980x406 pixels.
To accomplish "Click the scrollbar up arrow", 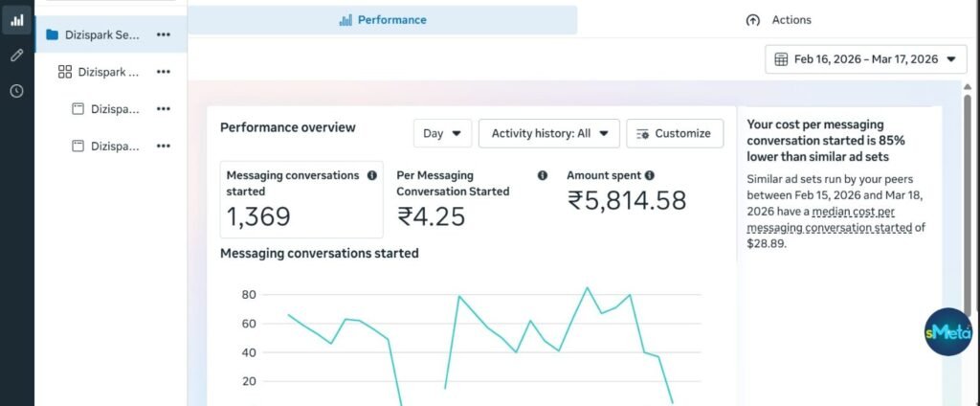I will click(x=968, y=86).
